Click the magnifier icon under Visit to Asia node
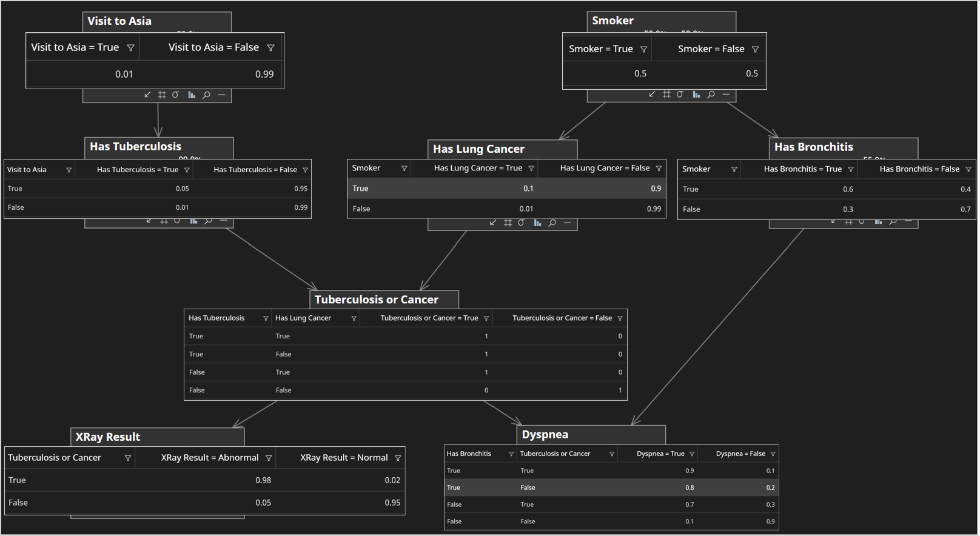The width and height of the screenshot is (980, 536). pos(207,95)
